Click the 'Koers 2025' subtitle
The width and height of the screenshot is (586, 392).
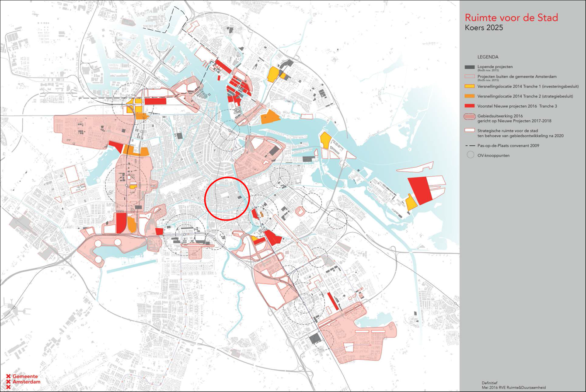pyautogui.click(x=483, y=28)
